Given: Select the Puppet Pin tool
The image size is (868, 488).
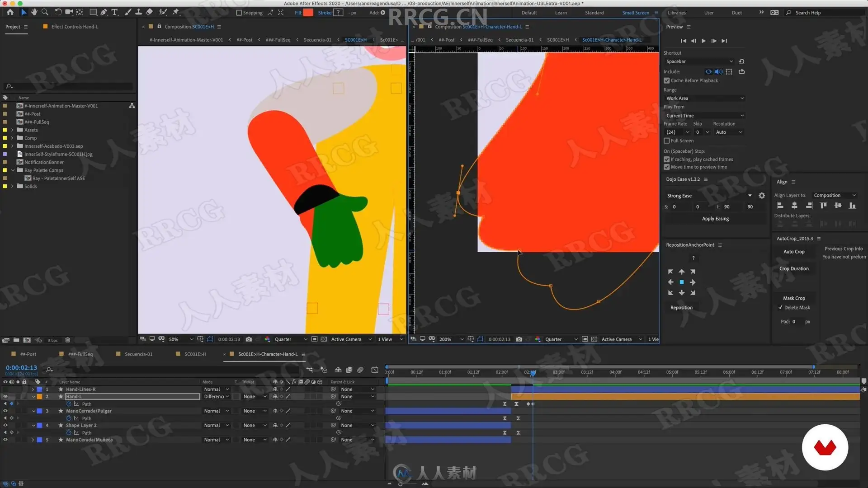Looking at the screenshot, I should coord(176,12).
